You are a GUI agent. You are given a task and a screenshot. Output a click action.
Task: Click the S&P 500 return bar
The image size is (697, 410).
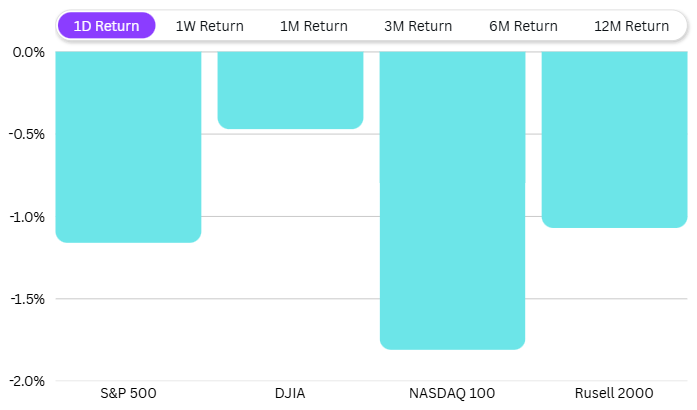coord(129,146)
